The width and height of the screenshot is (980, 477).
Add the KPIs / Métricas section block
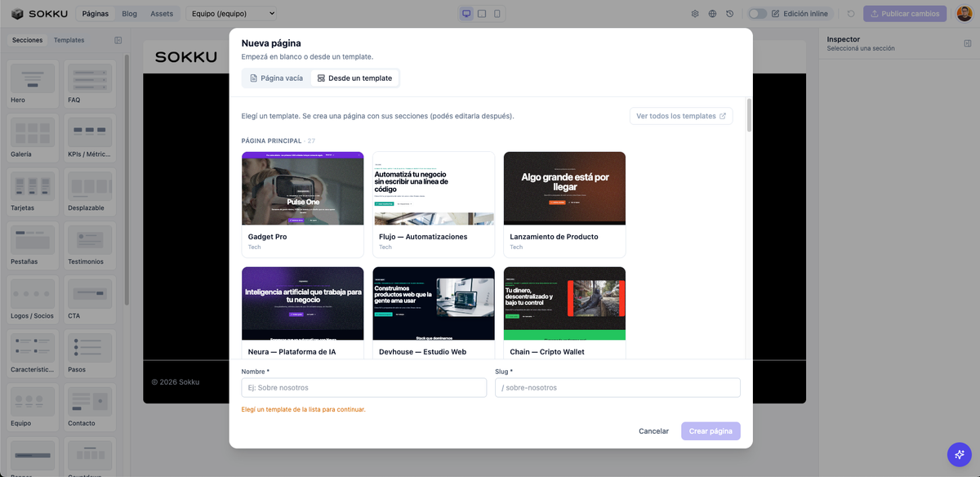(x=90, y=137)
